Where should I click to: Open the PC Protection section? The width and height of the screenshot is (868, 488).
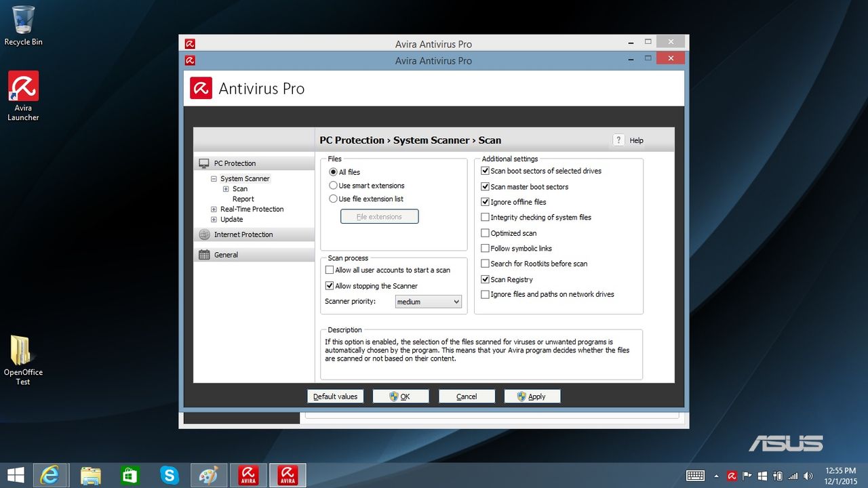coord(254,163)
